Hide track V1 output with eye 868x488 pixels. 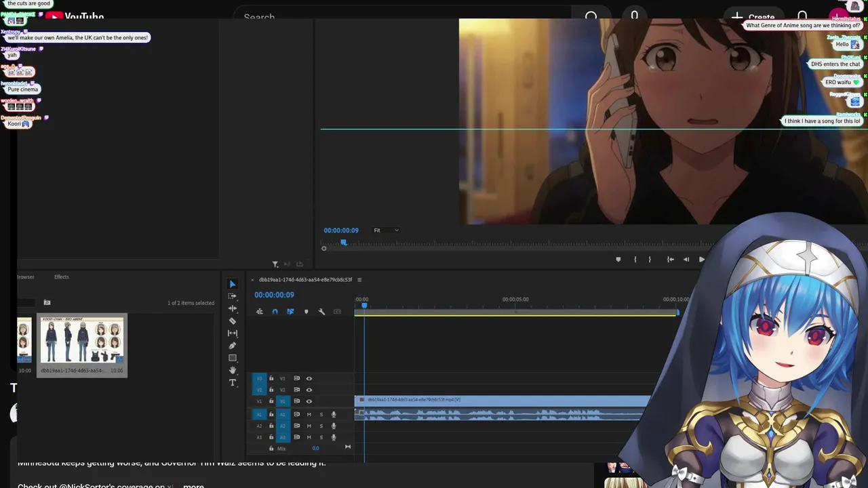pyautogui.click(x=309, y=401)
